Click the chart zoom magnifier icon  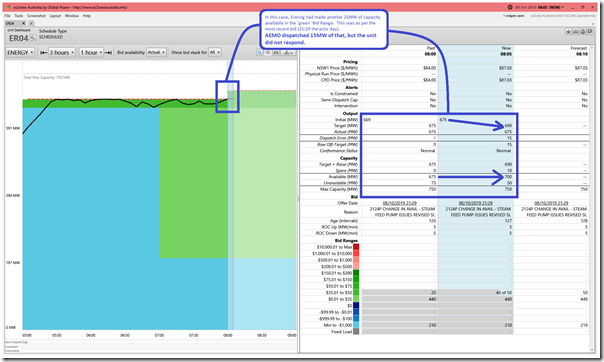pos(260,52)
